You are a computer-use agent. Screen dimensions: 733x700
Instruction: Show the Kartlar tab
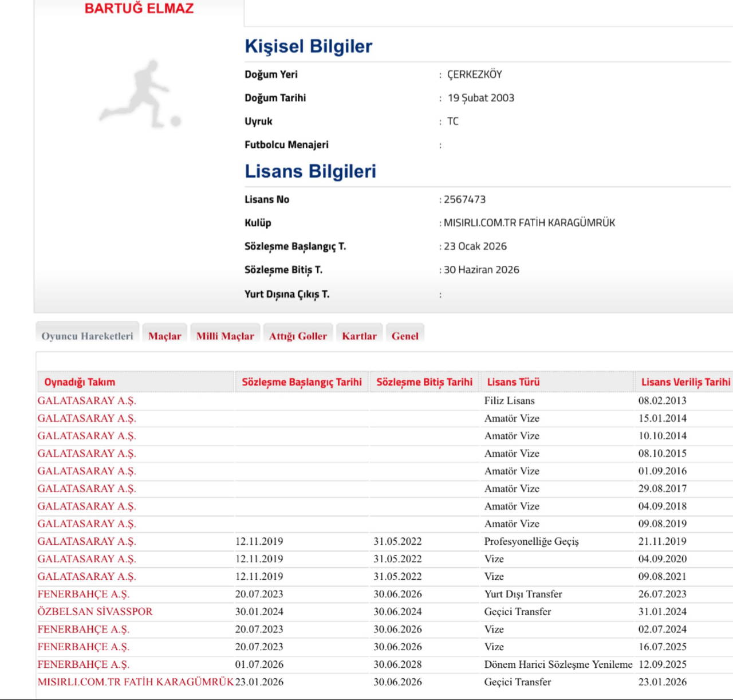(359, 336)
